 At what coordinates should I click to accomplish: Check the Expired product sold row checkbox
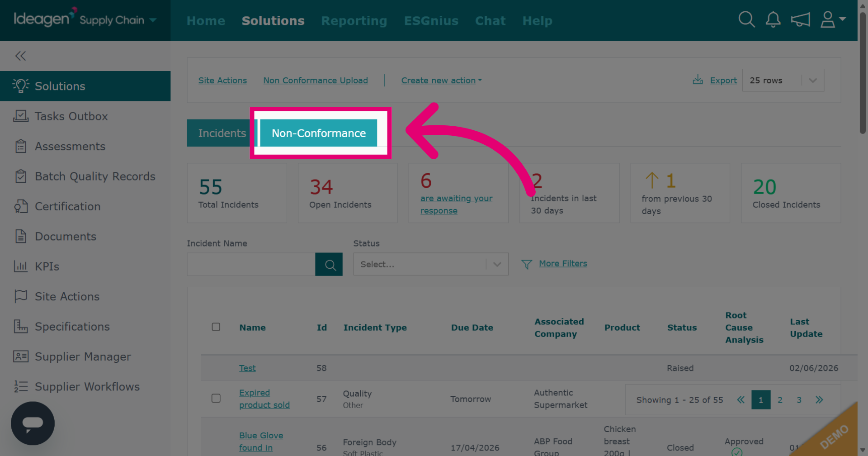216,398
